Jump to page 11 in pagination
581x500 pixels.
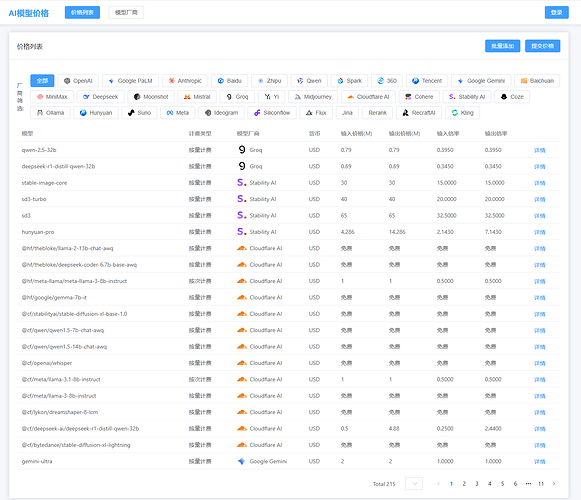[541, 484]
